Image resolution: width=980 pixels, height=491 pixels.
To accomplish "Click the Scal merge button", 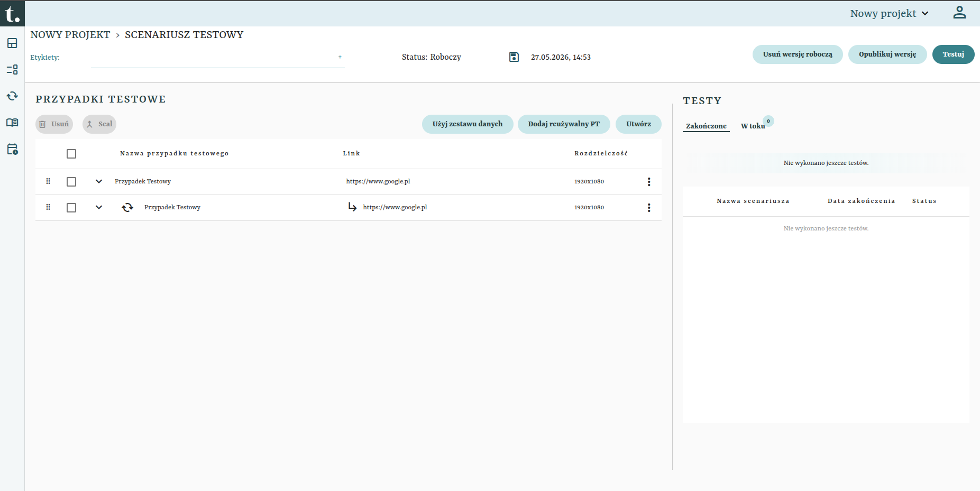I will pyautogui.click(x=99, y=124).
